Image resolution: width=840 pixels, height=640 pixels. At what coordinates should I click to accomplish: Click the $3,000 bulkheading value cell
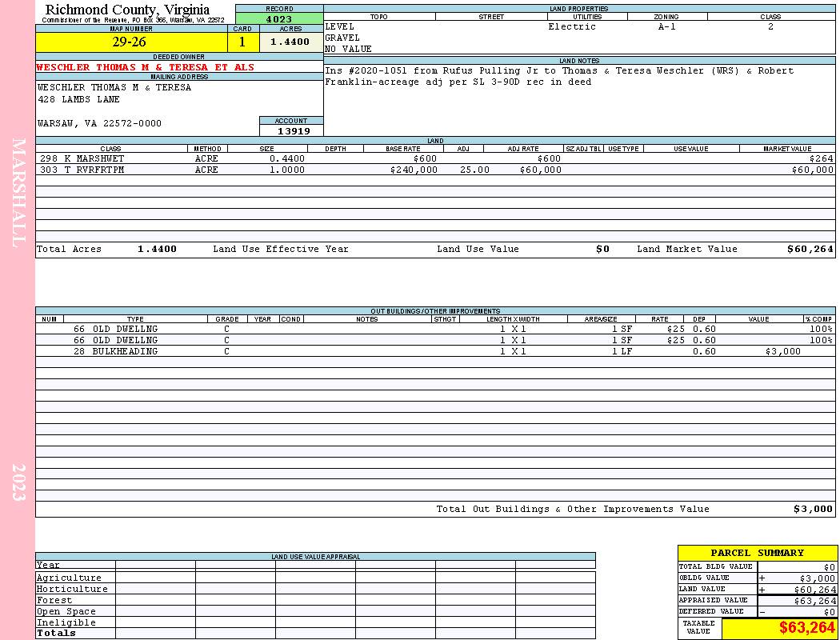[782, 351]
